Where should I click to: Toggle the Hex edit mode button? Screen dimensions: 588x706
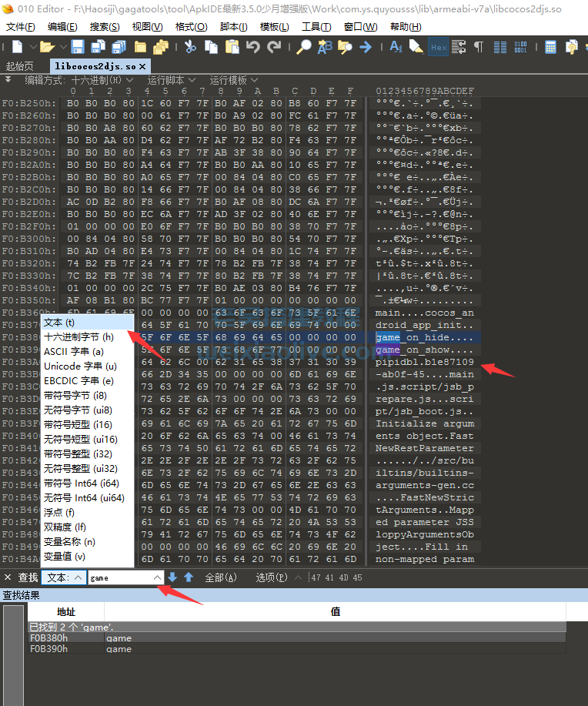coord(438,47)
